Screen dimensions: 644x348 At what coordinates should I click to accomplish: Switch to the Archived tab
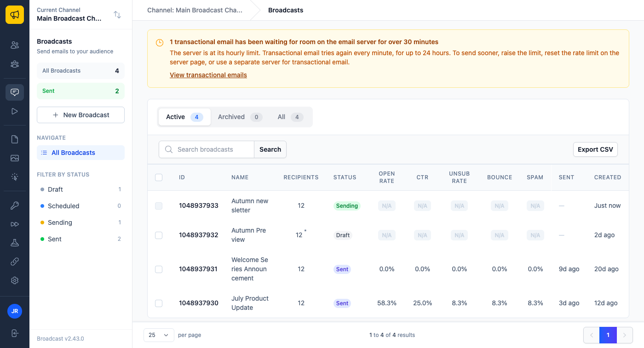[240, 117]
